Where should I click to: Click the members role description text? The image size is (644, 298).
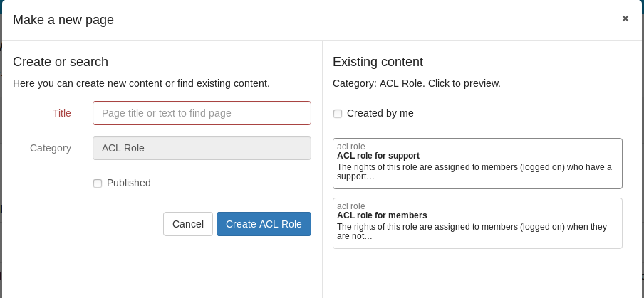[x=471, y=231]
